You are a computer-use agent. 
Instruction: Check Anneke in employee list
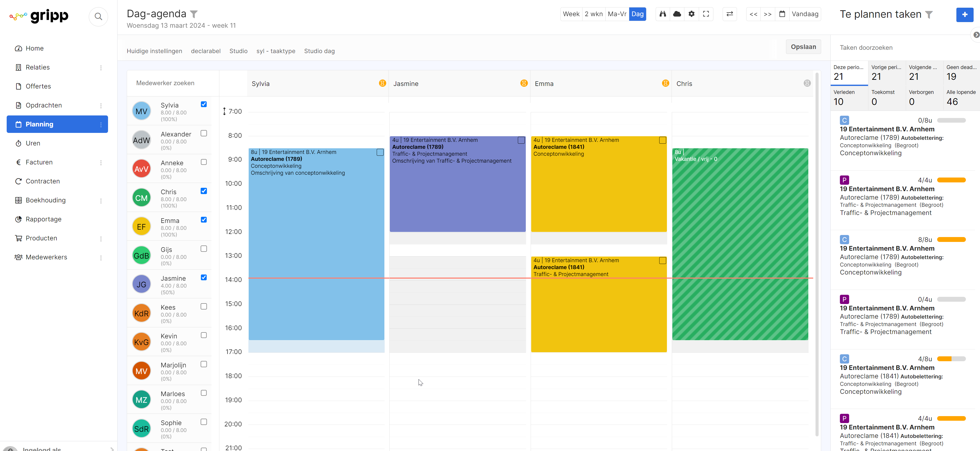point(203,162)
